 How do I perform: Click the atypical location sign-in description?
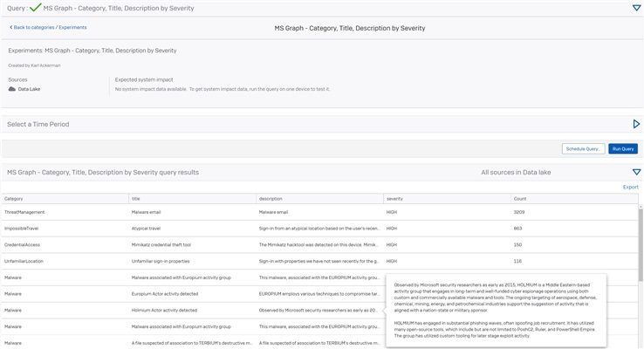[319, 229]
